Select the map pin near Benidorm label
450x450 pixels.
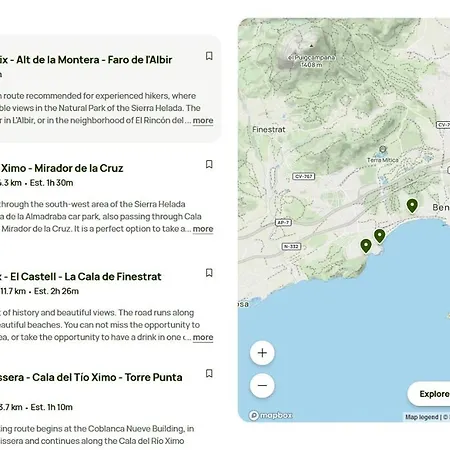(x=412, y=206)
